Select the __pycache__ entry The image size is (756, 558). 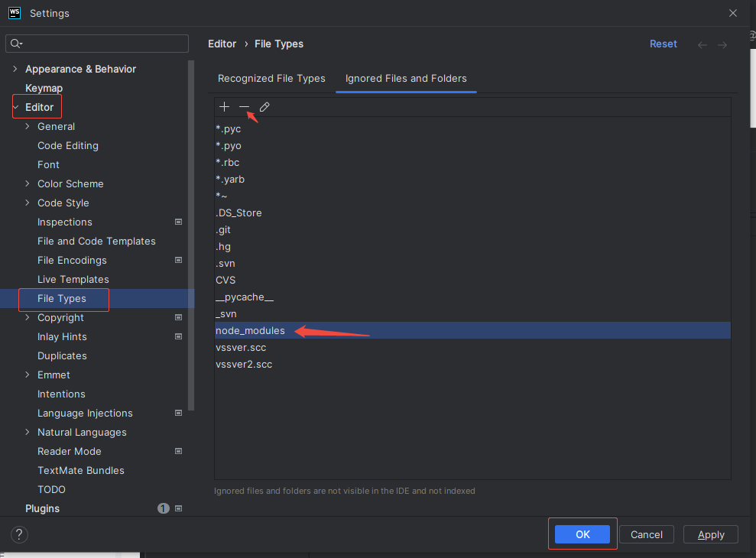(x=472, y=297)
